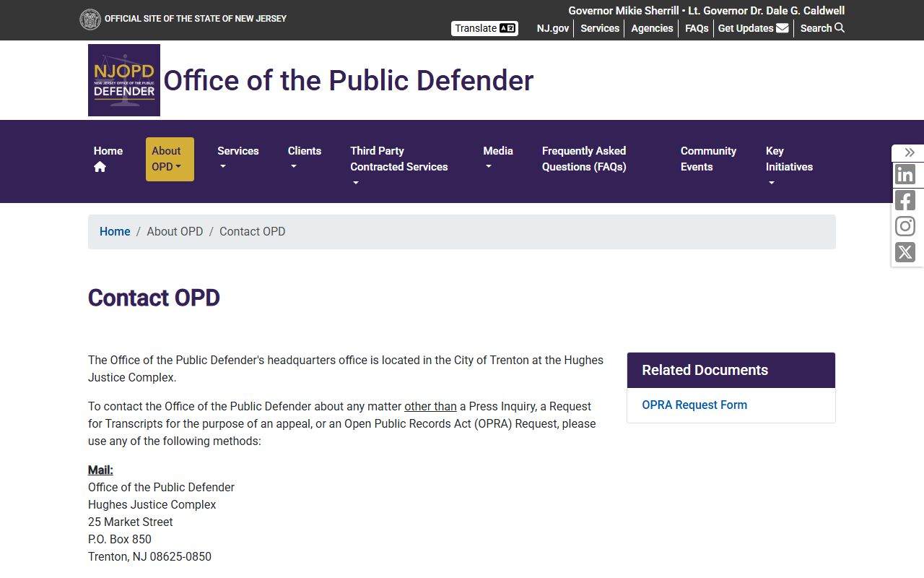This screenshot has width=924, height=578.
Task: Open the NJOPD logo image
Action: pyautogui.click(x=124, y=80)
